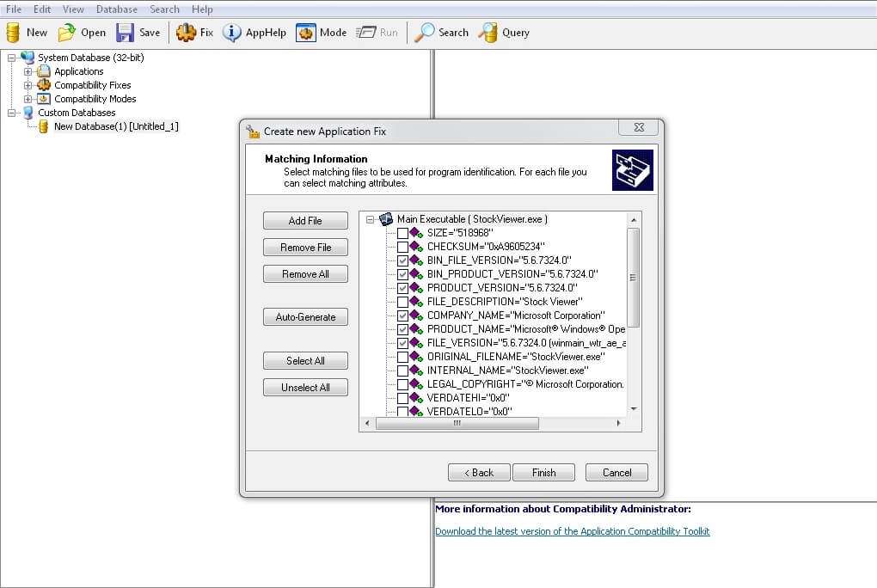Click the Auto-Generate button
Viewport: 877px width, 588px height.
point(305,316)
